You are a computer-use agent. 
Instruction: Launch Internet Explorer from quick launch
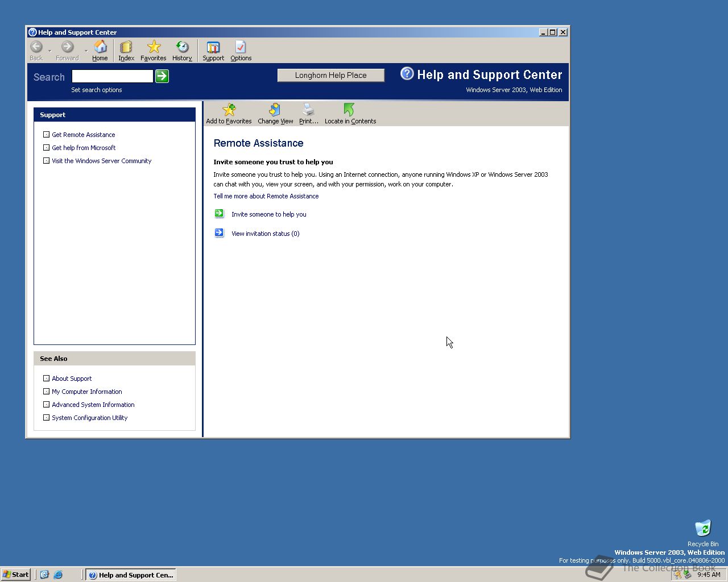[58, 575]
